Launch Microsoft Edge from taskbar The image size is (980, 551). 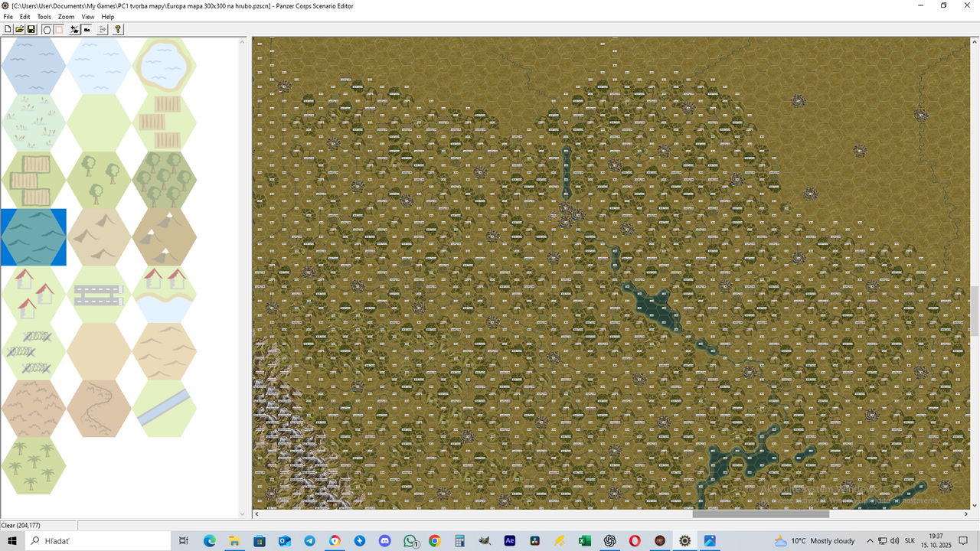pos(210,541)
